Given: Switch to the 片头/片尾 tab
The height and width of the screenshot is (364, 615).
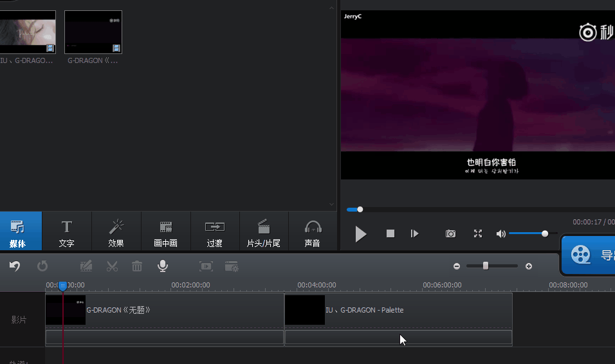Looking at the screenshot, I should pos(264,231).
